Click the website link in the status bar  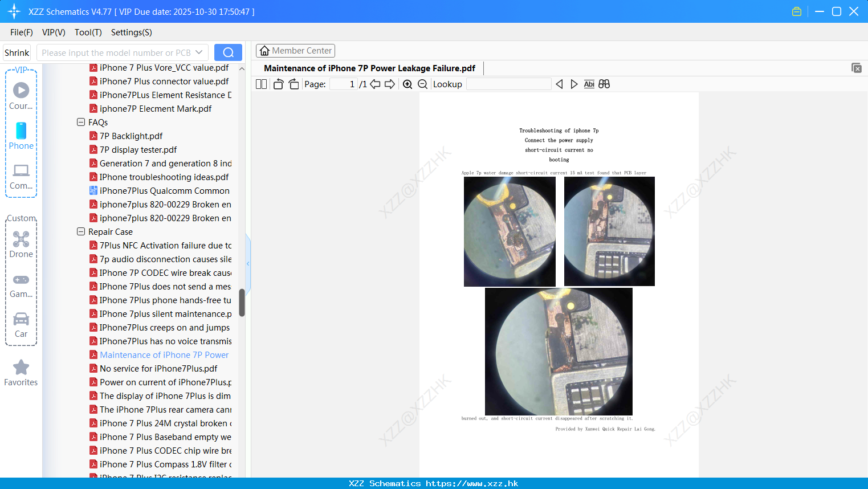472,483
